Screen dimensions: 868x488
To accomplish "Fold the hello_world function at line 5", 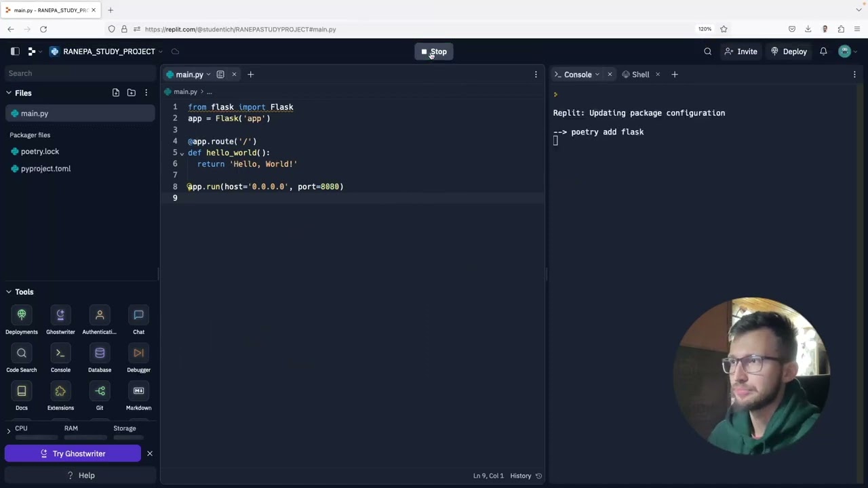I will 182,153.
